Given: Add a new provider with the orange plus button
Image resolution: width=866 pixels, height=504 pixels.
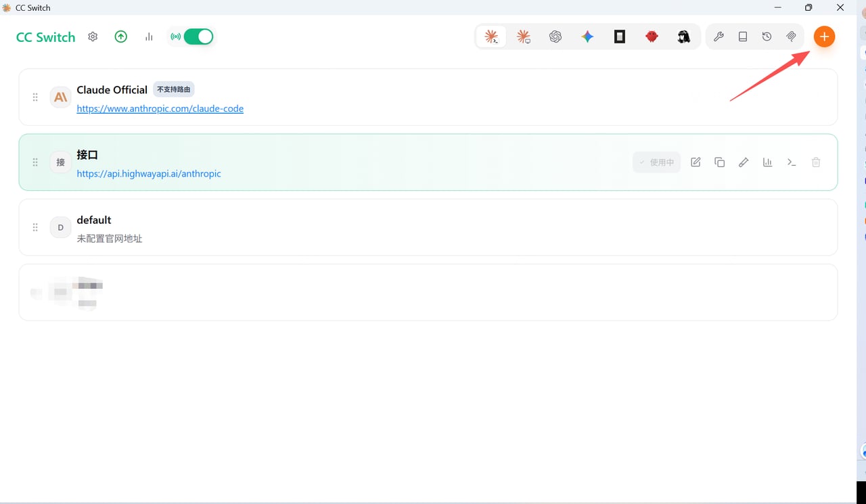Looking at the screenshot, I should click(824, 37).
